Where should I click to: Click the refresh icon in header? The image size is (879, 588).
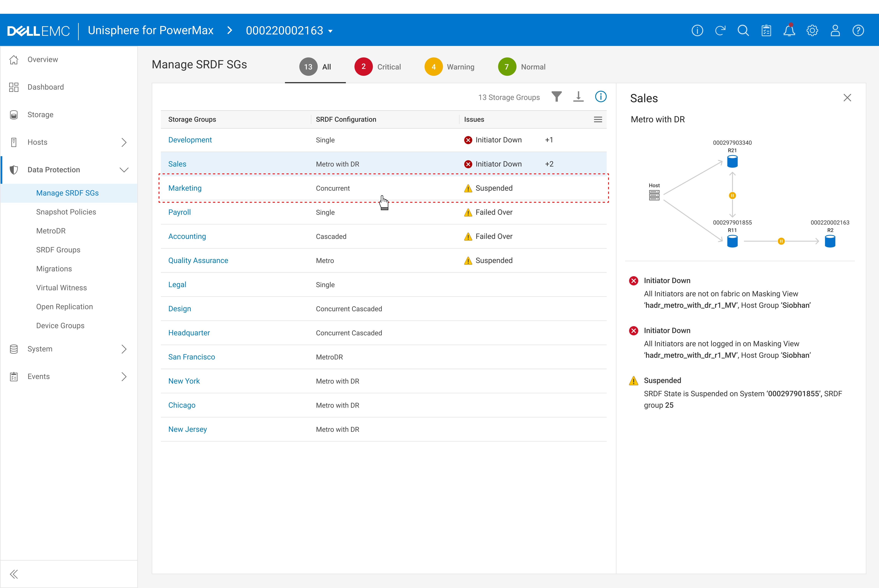tap(720, 30)
